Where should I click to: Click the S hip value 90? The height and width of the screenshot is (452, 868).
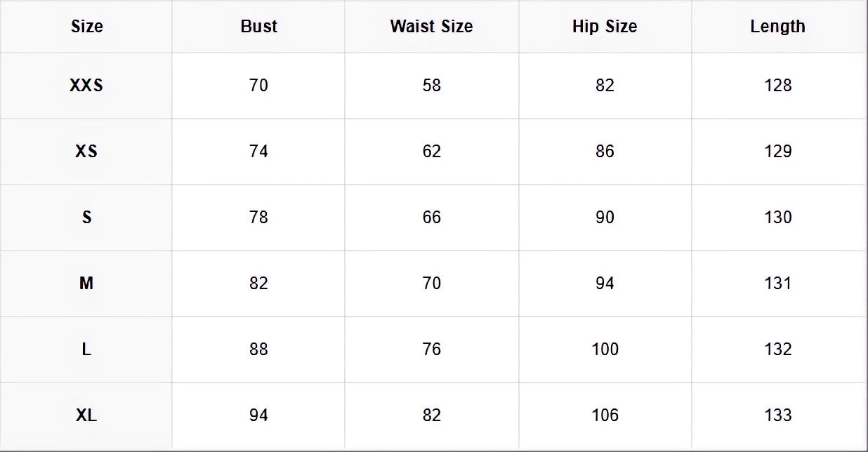click(x=605, y=218)
